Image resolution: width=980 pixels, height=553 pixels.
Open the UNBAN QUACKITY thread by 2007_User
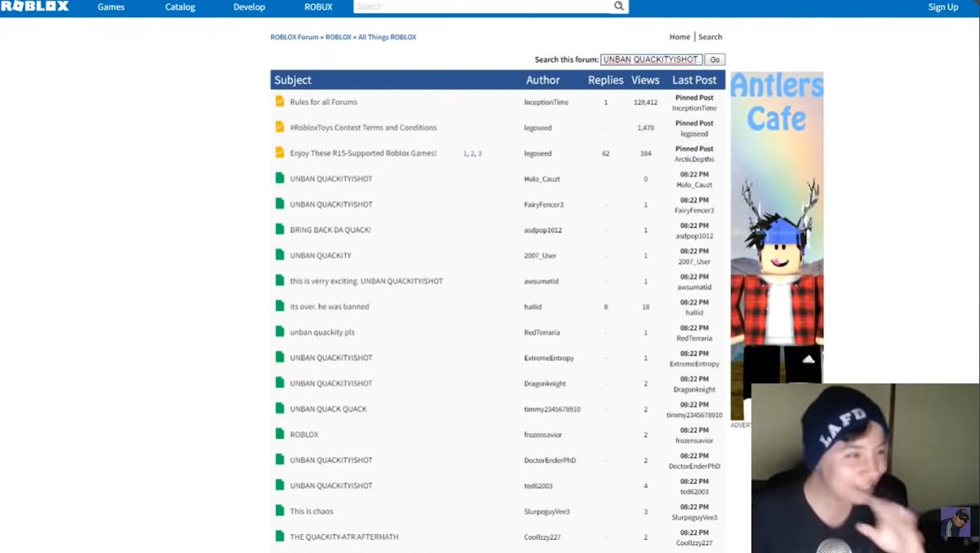pyautogui.click(x=321, y=256)
